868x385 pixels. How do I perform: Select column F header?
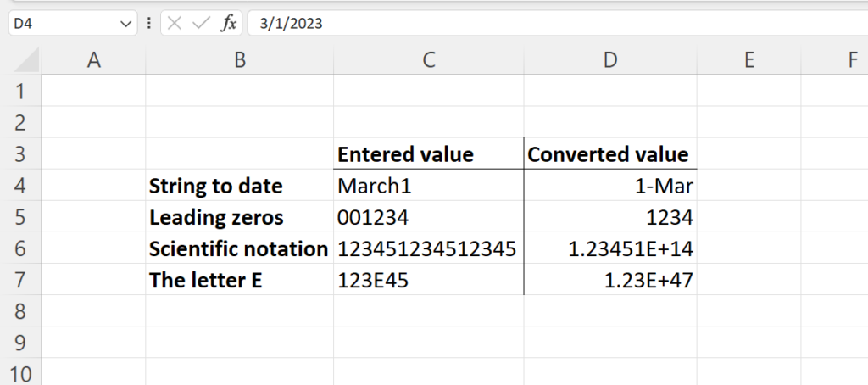pyautogui.click(x=834, y=60)
